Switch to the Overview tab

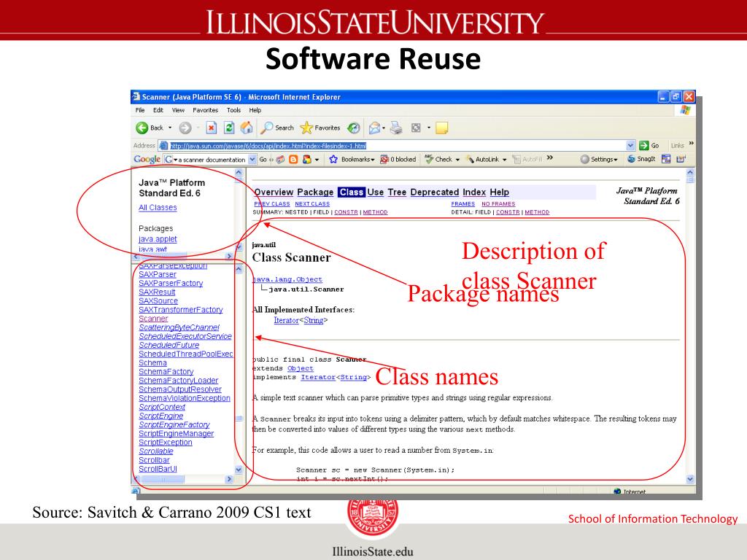(x=274, y=192)
